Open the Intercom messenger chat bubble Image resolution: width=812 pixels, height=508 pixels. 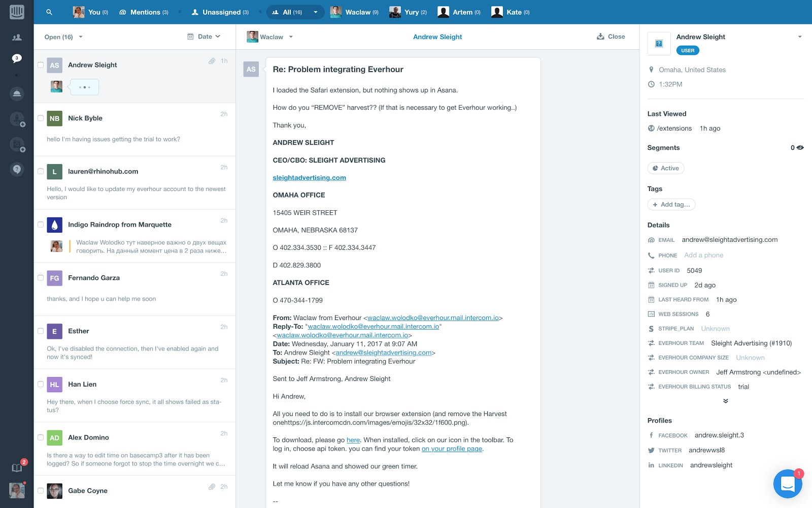788,484
